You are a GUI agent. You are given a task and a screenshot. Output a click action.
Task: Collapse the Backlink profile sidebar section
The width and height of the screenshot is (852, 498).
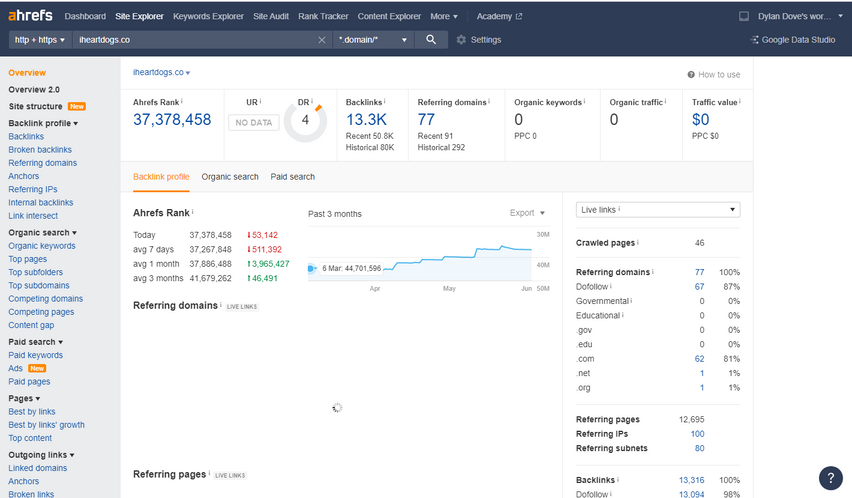coord(43,123)
